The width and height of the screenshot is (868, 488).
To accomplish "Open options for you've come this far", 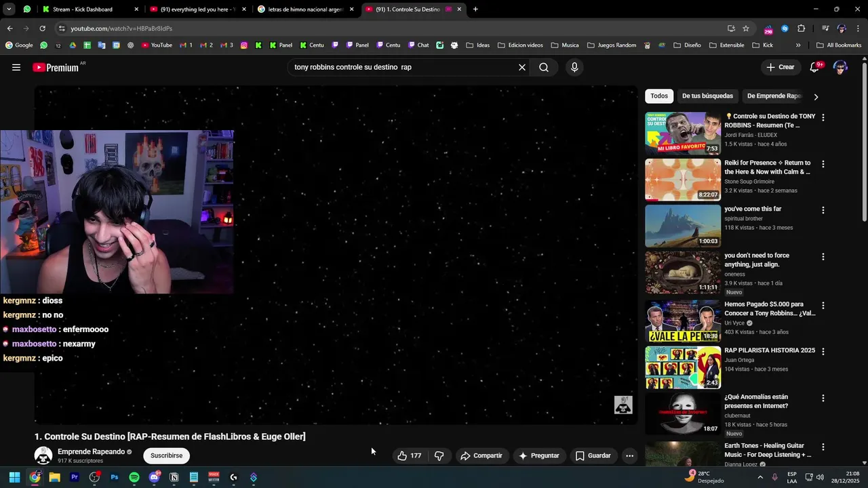I will (x=823, y=210).
